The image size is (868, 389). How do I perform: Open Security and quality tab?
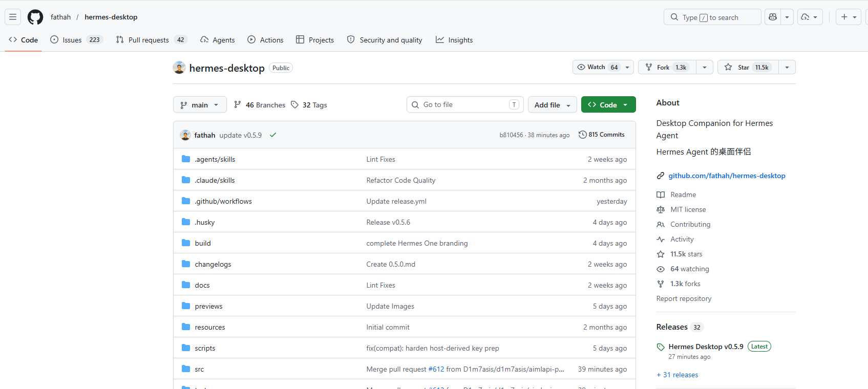coord(385,40)
